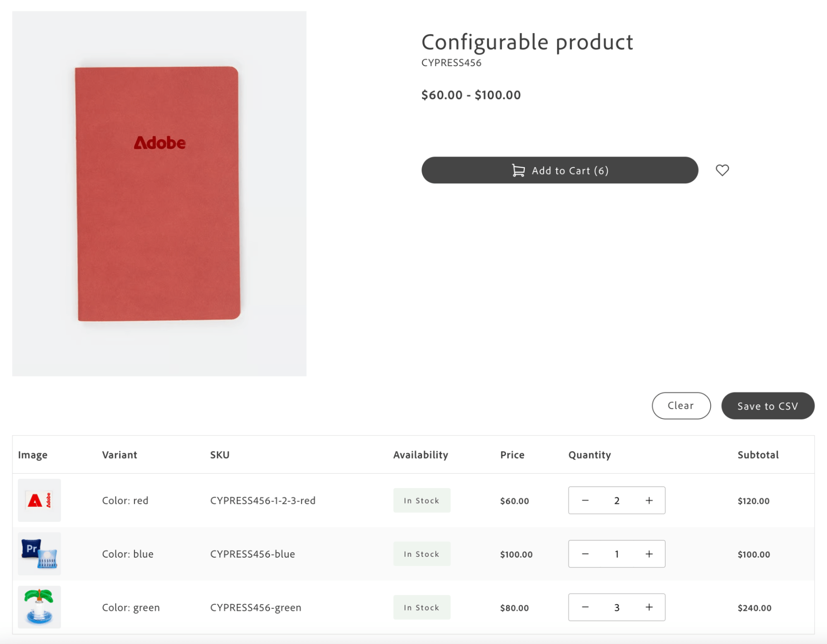The width and height of the screenshot is (827, 644).
Task: Click the Save to CSV button
Action: [767, 406]
